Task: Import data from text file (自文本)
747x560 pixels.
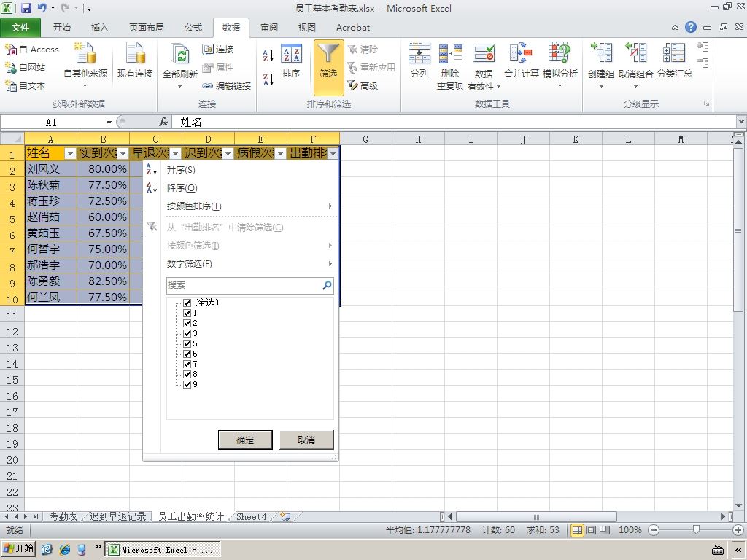Action: 26,85
